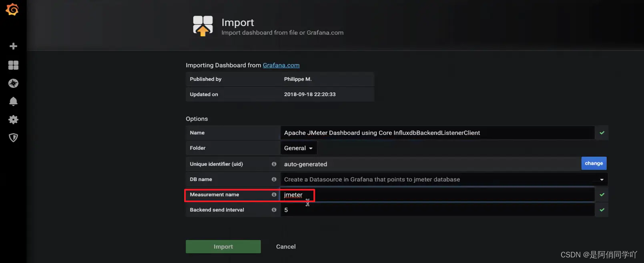Click the green checkmark beside Backend send interval
The height and width of the screenshot is (263, 644).
602,210
